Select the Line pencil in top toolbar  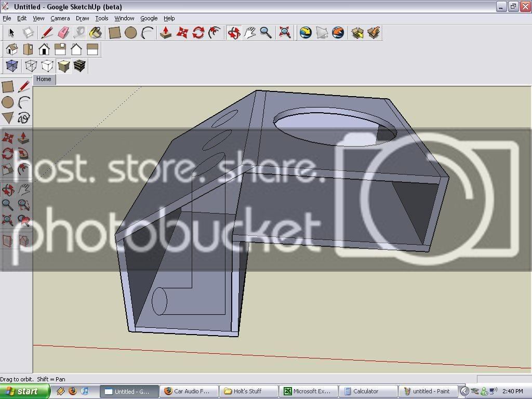coord(47,33)
